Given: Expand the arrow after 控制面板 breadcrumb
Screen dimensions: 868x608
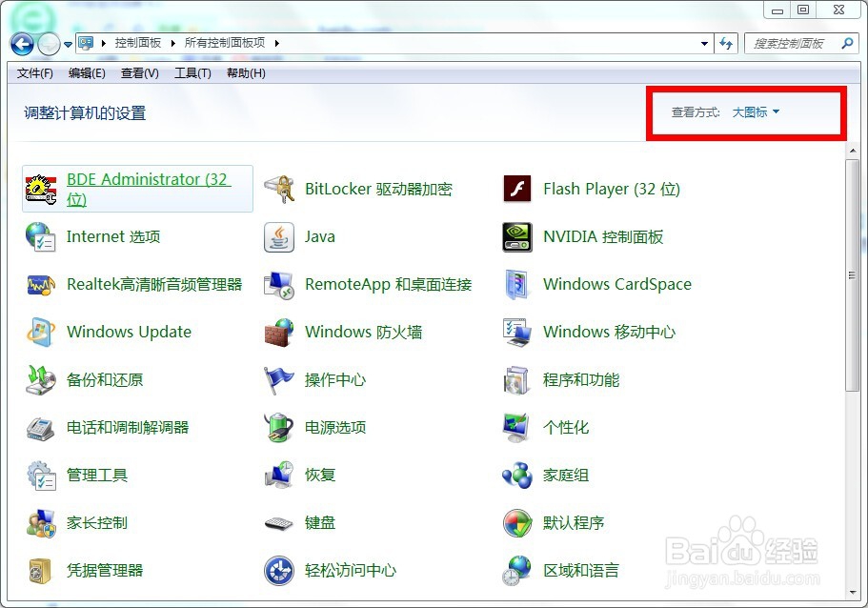Looking at the screenshot, I should point(173,43).
